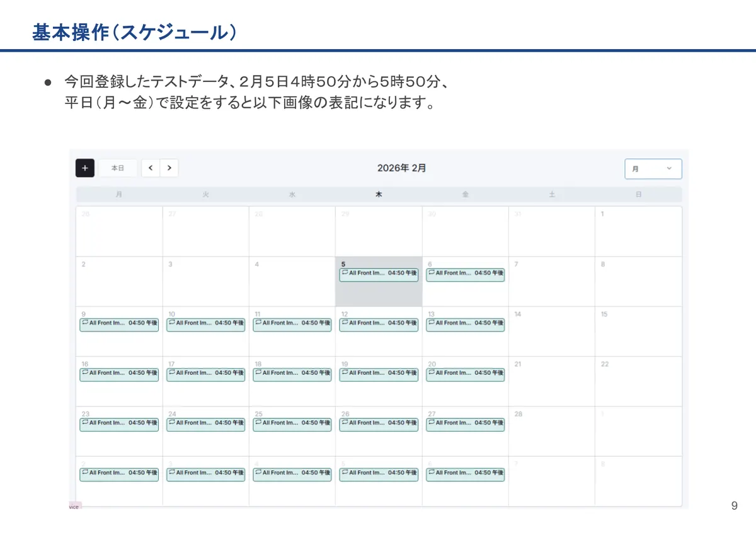This screenshot has width=756, height=535.
Task: Open the All Front event on February 18
Action: pos(292,374)
